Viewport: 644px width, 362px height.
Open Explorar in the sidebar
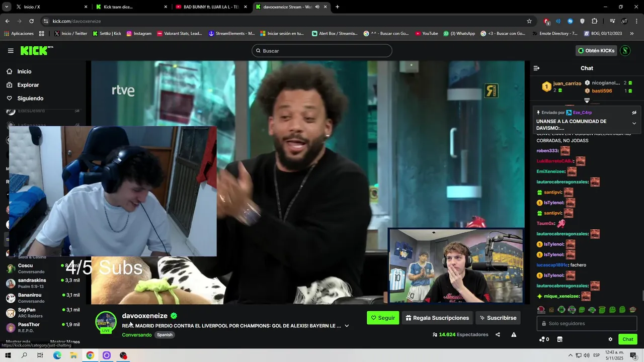28,85
